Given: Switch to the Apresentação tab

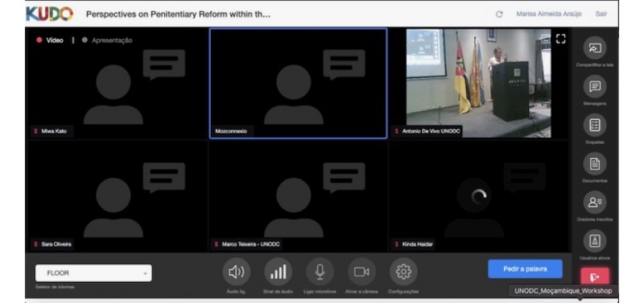Looking at the screenshot, I should pos(107,40).
